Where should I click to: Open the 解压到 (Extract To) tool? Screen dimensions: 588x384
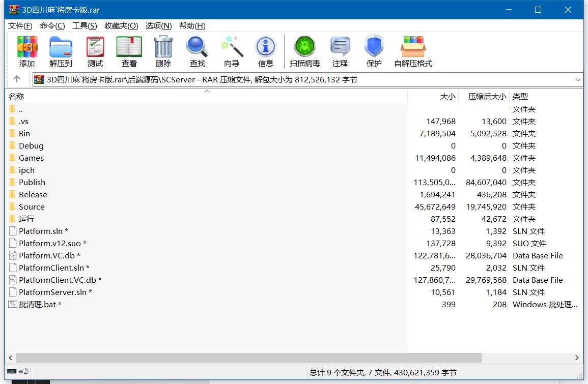pos(61,50)
